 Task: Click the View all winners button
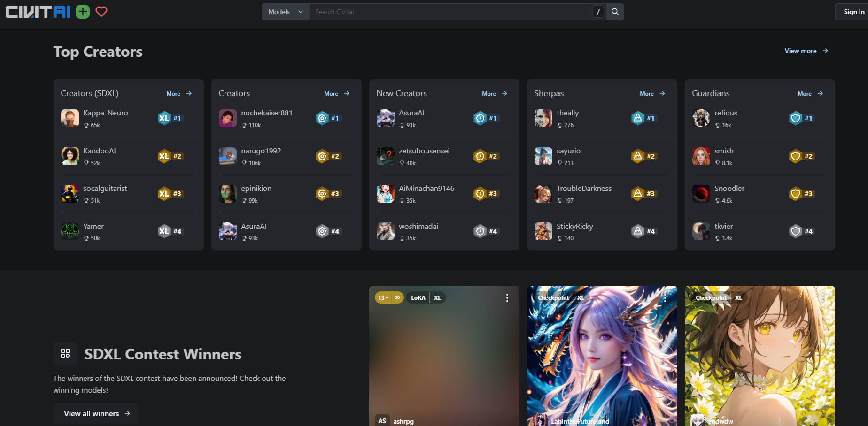tap(96, 413)
